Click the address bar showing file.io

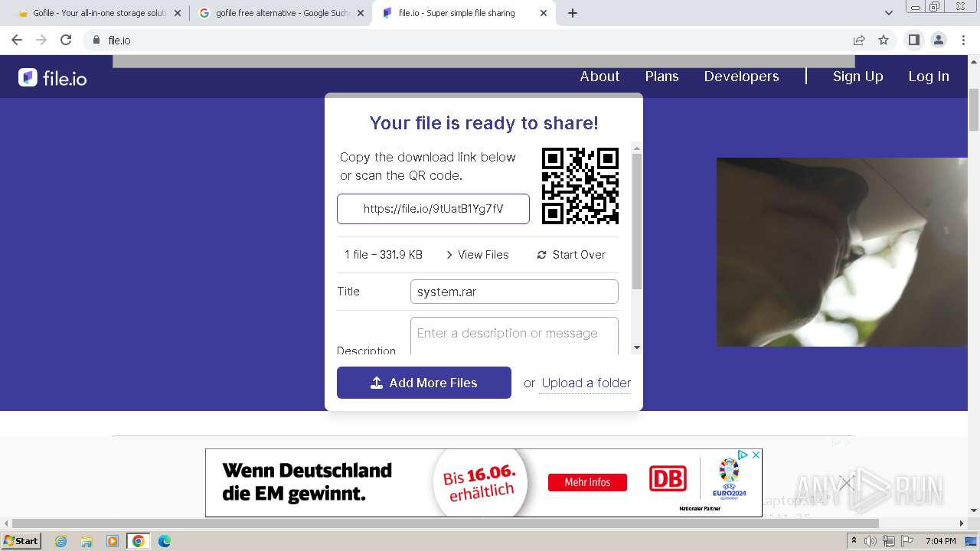467,40
